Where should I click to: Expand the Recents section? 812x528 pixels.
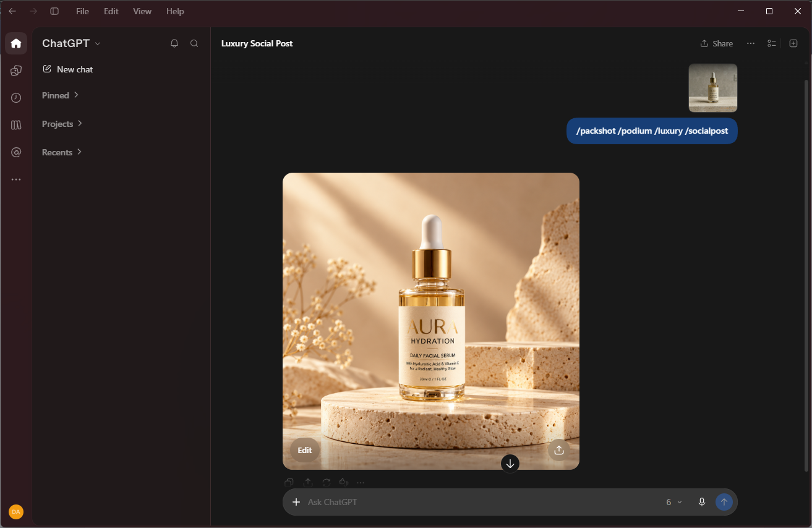[62, 152]
